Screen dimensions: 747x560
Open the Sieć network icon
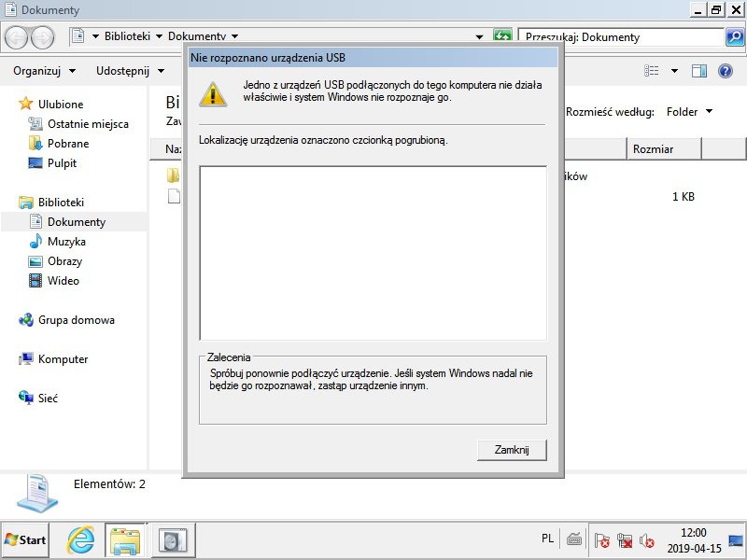pyautogui.click(x=26, y=398)
